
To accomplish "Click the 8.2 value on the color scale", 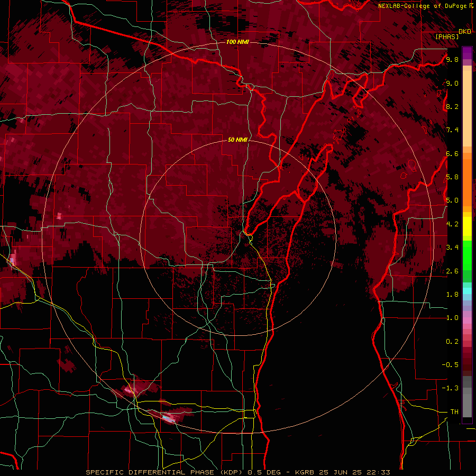I will (452, 106).
